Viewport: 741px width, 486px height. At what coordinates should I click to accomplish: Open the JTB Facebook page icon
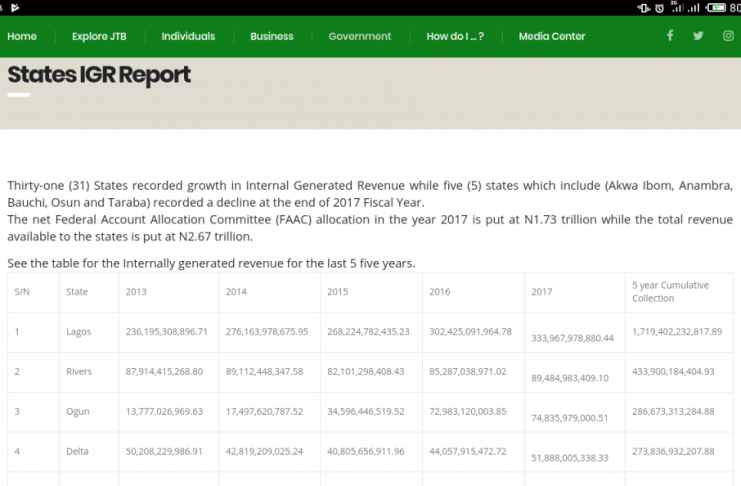click(670, 36)
